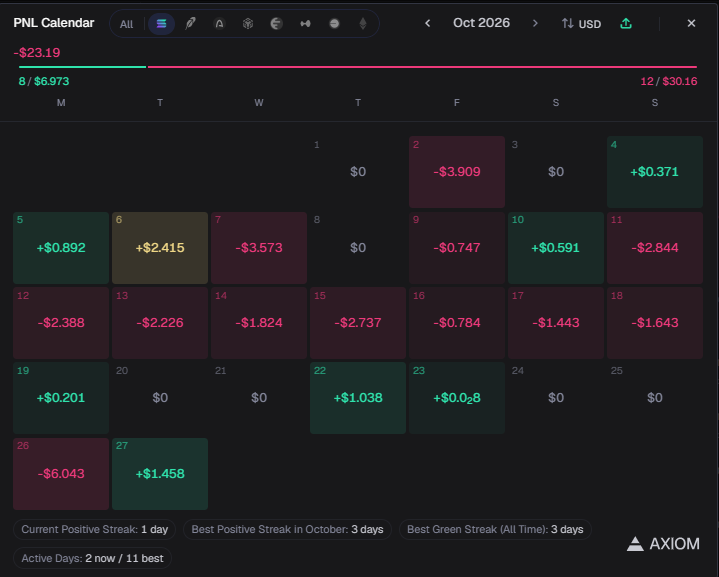This screenshot has height=577, width=719.
Task: Open October 18 cell with -$1.643
Action: (x=655, y=323)
